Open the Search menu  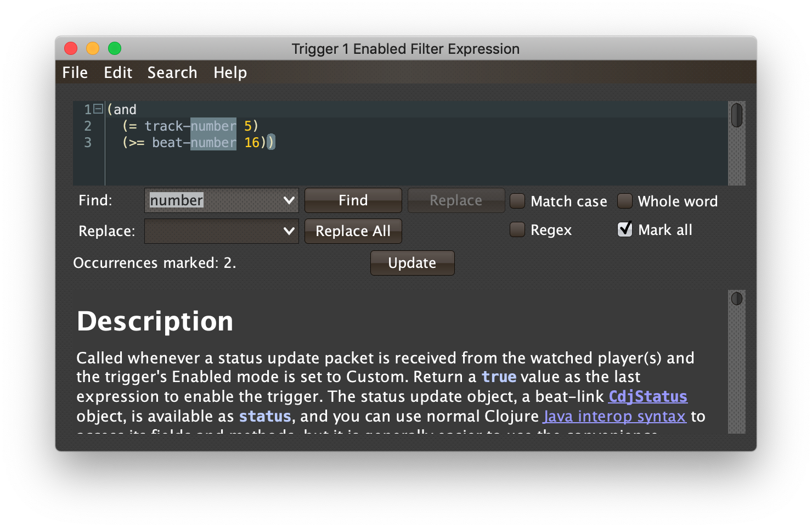(x=172, y=72)
